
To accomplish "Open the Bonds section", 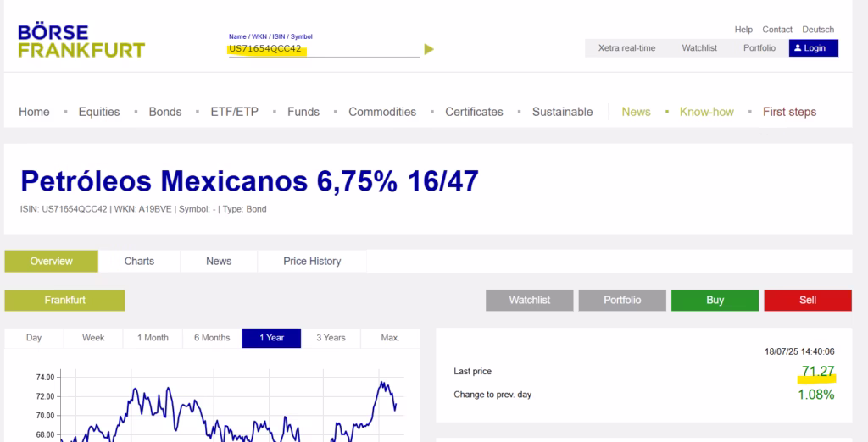I will pyautogui.click(x=165, y=112).
